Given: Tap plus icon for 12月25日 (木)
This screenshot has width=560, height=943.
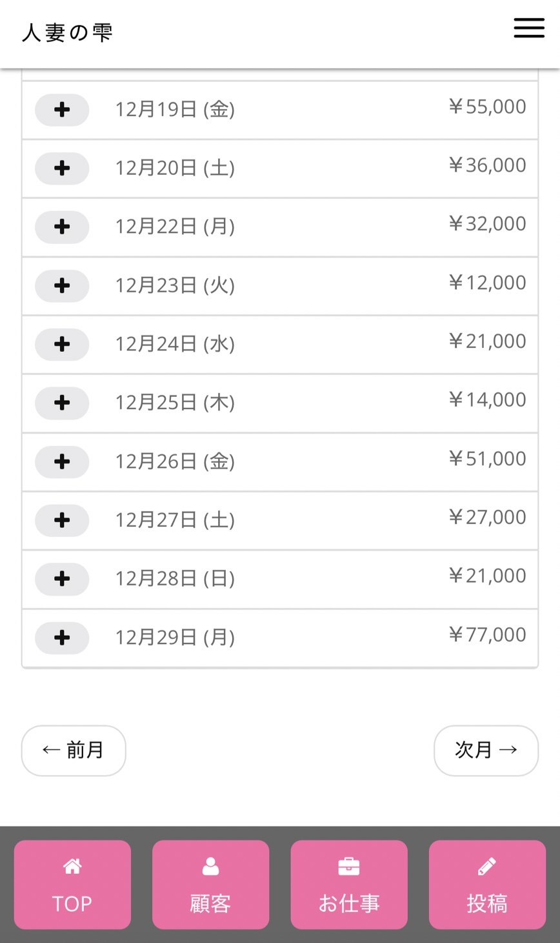Looking at the screenshot, I should pos(62,403).
